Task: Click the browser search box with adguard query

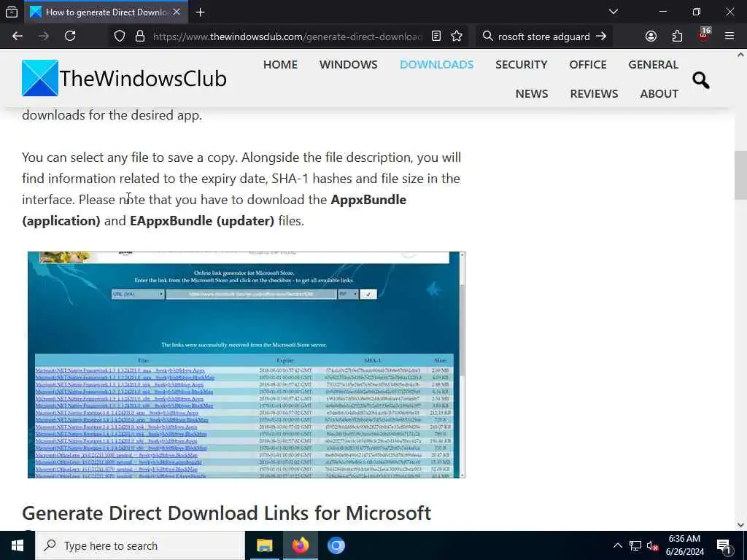Action: click(543, 36)
